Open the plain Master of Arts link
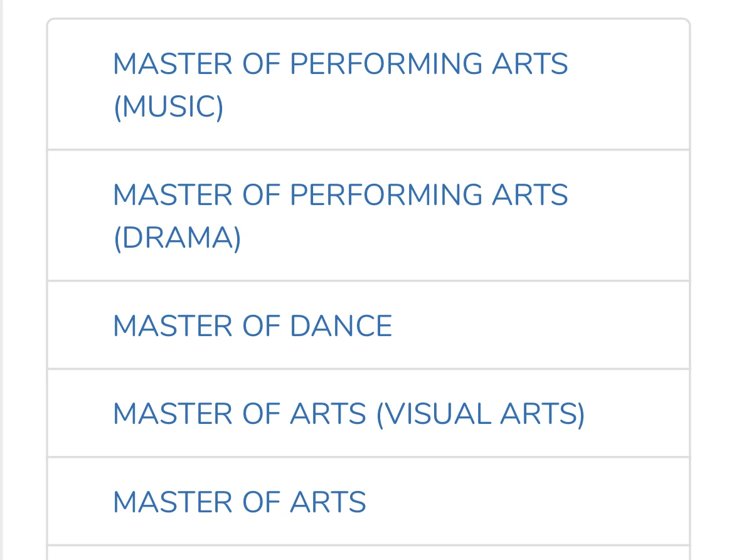Screen dimensions: 734x560 tap(239, 502)
